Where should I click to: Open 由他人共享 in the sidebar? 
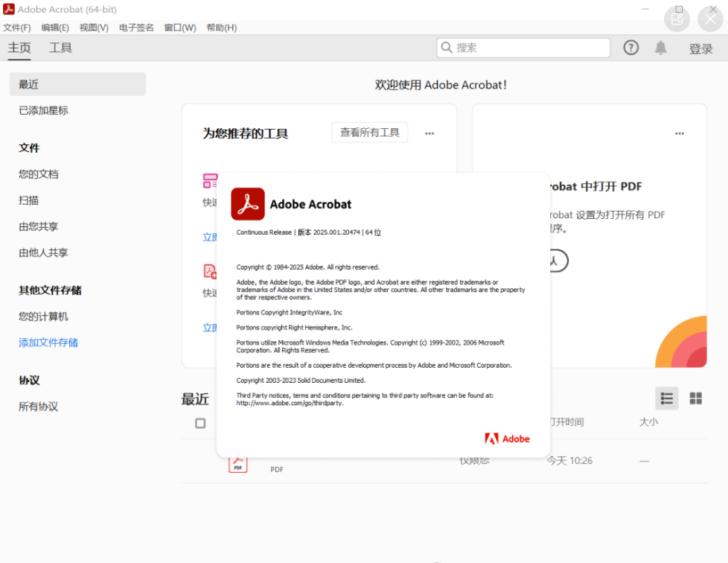point(44,252)
